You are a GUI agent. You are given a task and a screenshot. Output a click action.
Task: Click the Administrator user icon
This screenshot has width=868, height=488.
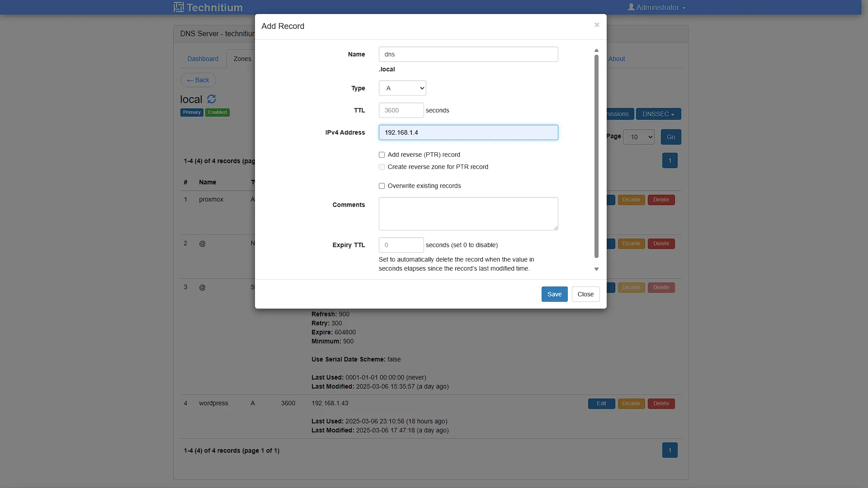point(631,7)
